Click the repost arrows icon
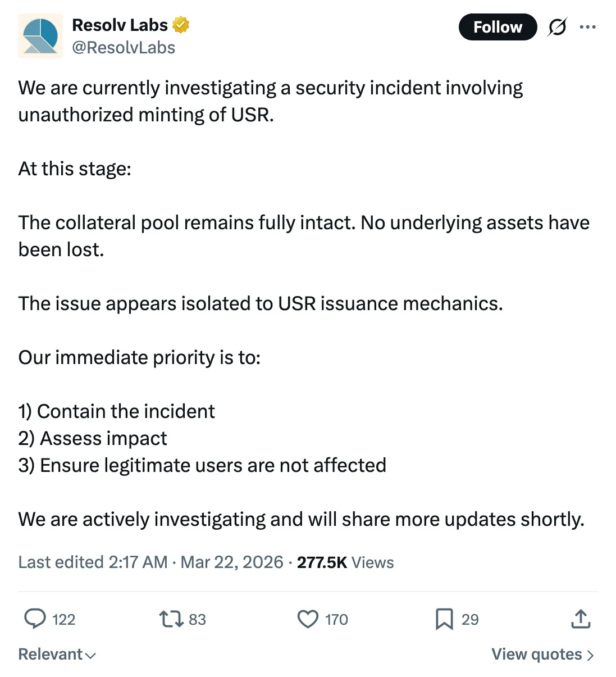616x677 pixels. coord(171,619)
